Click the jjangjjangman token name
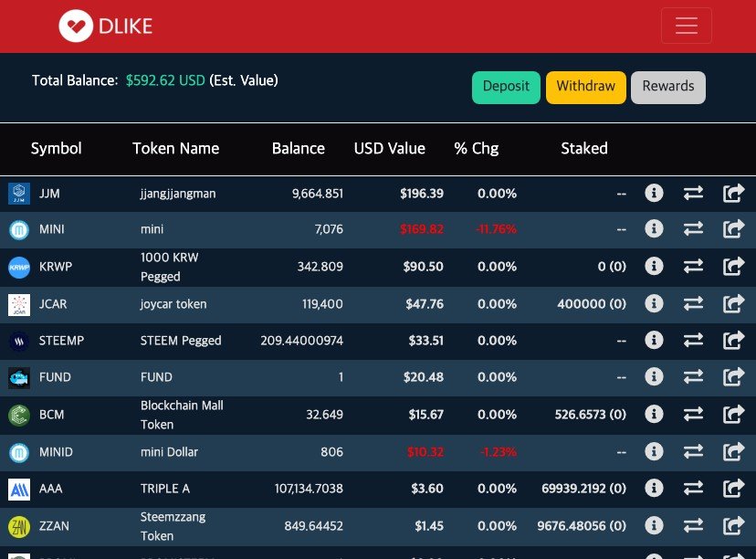 (x=178, y=194)
